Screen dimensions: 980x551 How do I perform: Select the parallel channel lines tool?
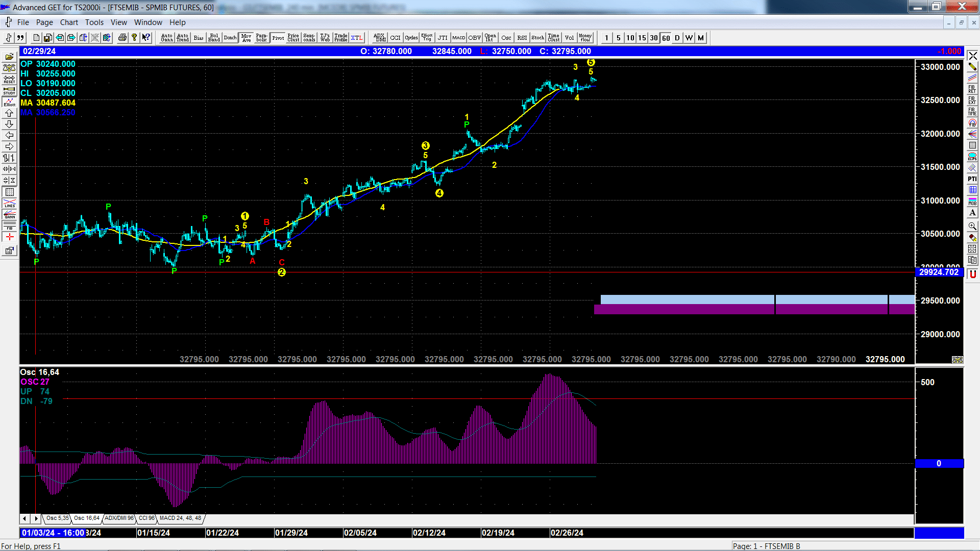coord(972,78)
